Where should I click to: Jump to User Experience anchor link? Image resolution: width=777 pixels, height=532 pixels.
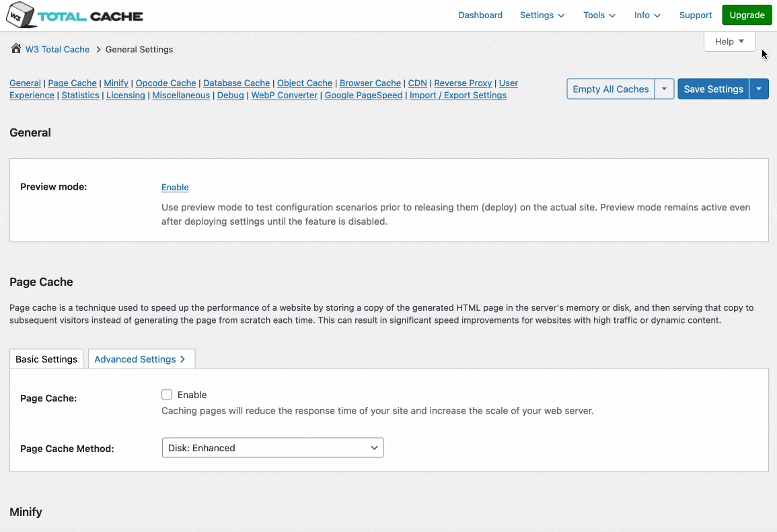click(x=32, y=95)
